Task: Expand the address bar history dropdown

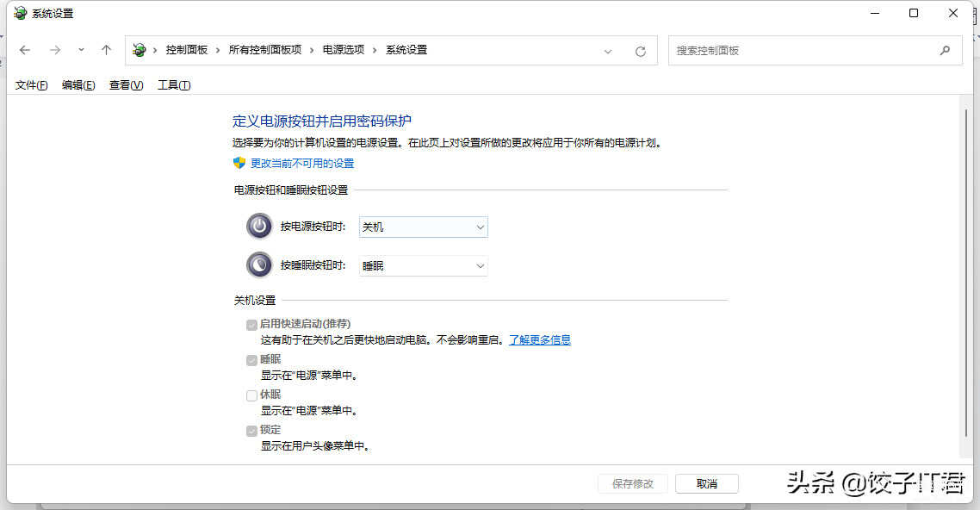Action: pos(608,51)
